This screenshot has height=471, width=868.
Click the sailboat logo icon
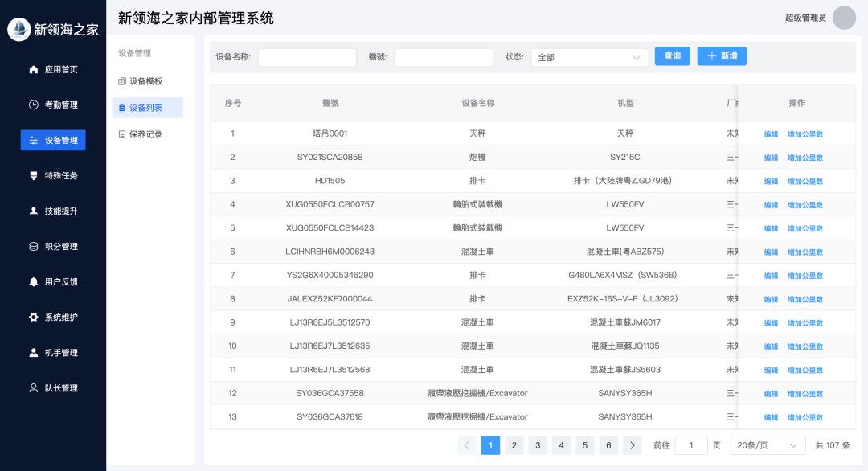click(18, 29)
